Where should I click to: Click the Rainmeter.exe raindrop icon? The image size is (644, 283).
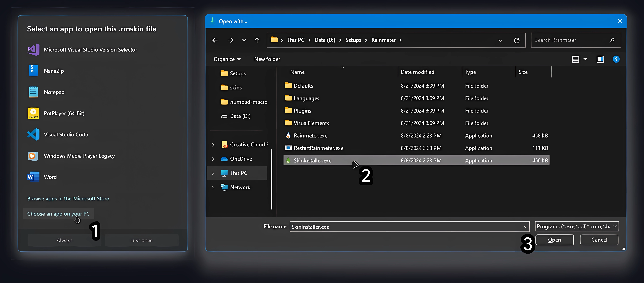tap(288, 136)
